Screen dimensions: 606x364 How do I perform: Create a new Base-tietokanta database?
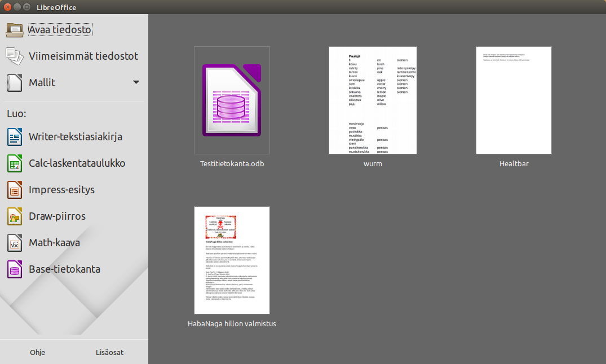click(64, 269)
